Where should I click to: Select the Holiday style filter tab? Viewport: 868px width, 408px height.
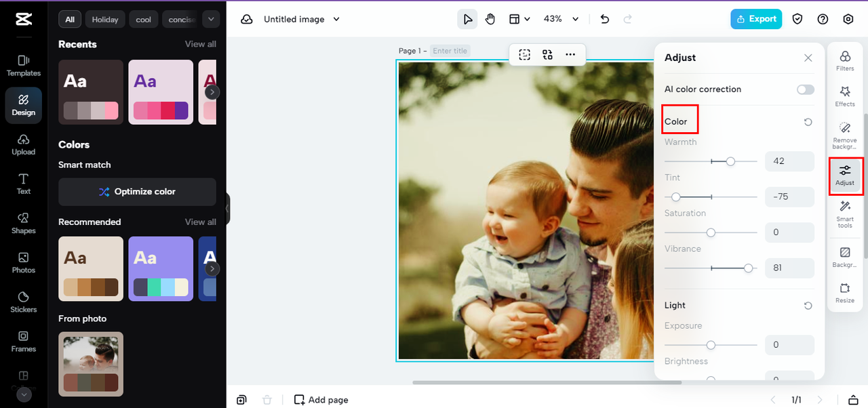(105, 20)
